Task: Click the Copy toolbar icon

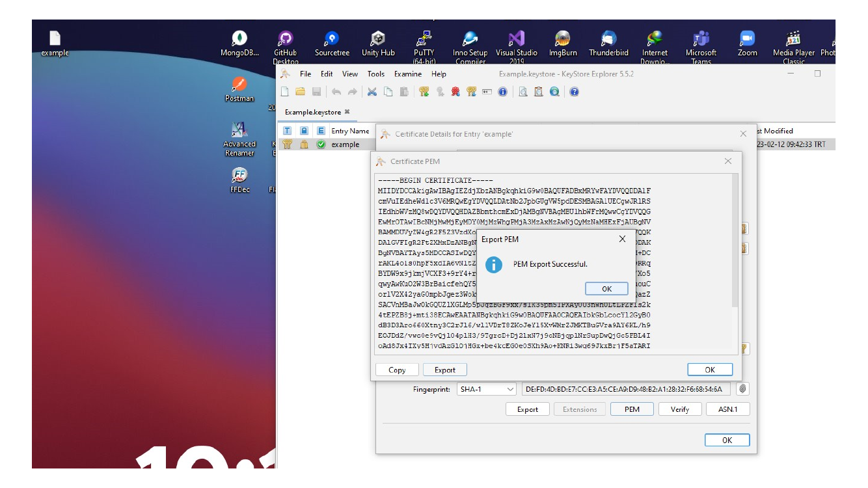Action: click(x=388, y=92)
